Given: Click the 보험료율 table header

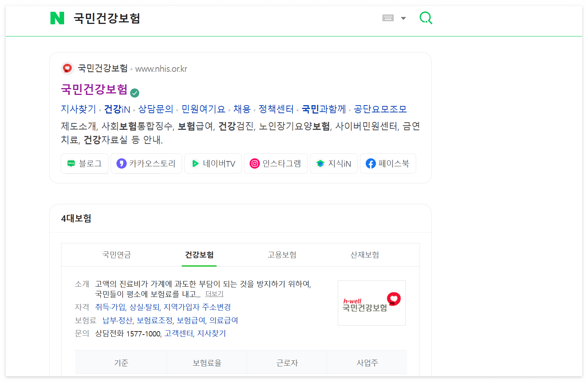Looking at the screenshot, I should pyautogui.click(x=207, y=363).
